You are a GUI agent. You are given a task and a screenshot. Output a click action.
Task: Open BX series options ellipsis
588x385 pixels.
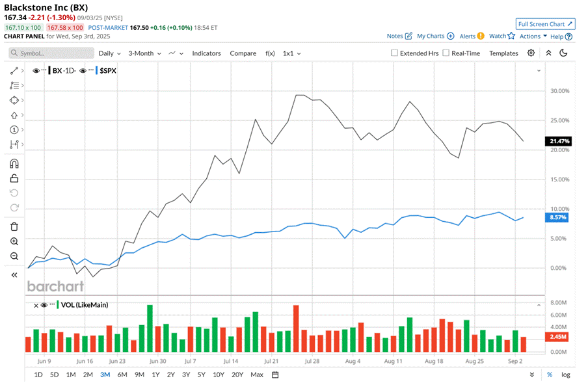click(44, 70)
